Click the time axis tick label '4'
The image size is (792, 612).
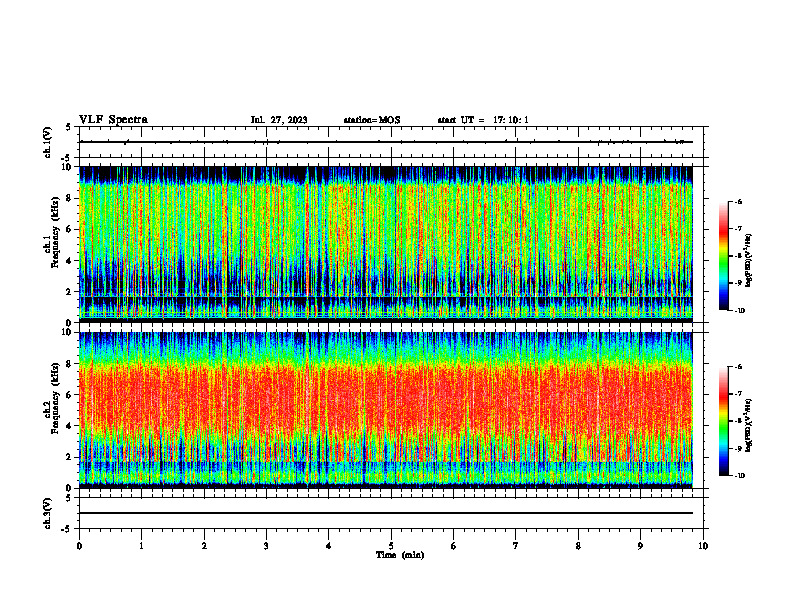tap(329, 546)
